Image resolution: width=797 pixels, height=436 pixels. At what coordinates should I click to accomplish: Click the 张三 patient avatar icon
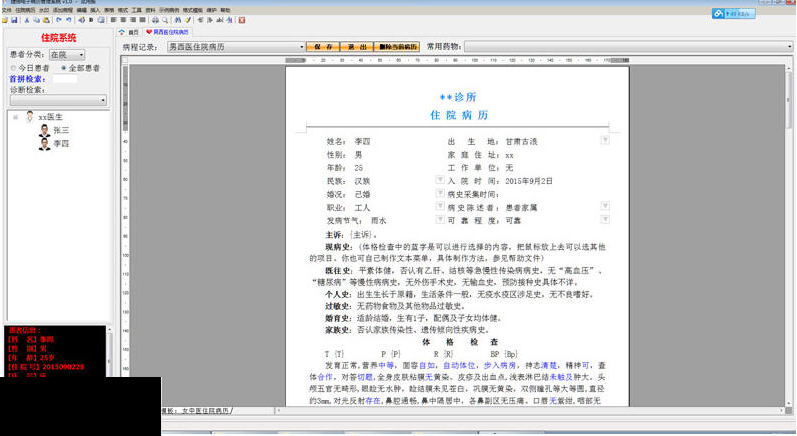coord(45,131)
